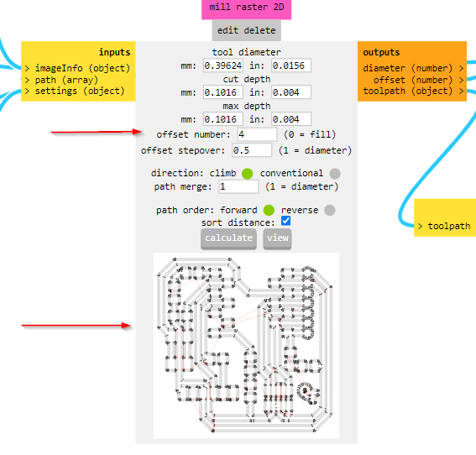Click the view button
The image size is (476, 455).
point(278,238)
